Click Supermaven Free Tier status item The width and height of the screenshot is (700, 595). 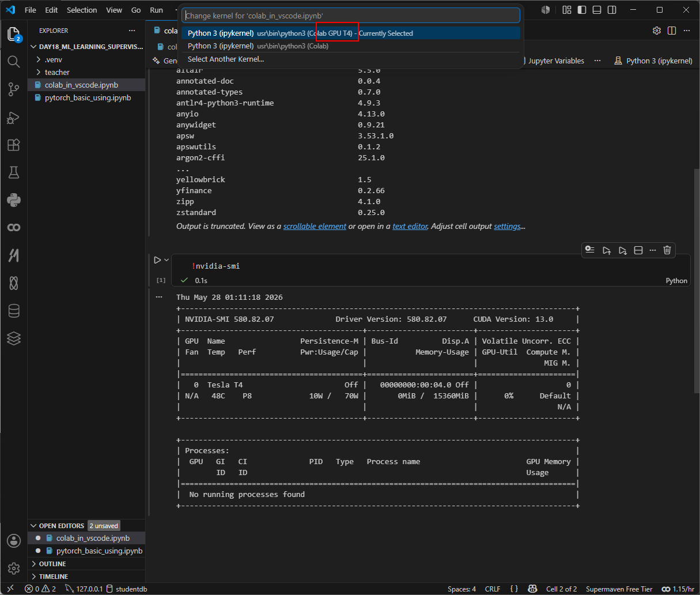click(x=619, y=589)
